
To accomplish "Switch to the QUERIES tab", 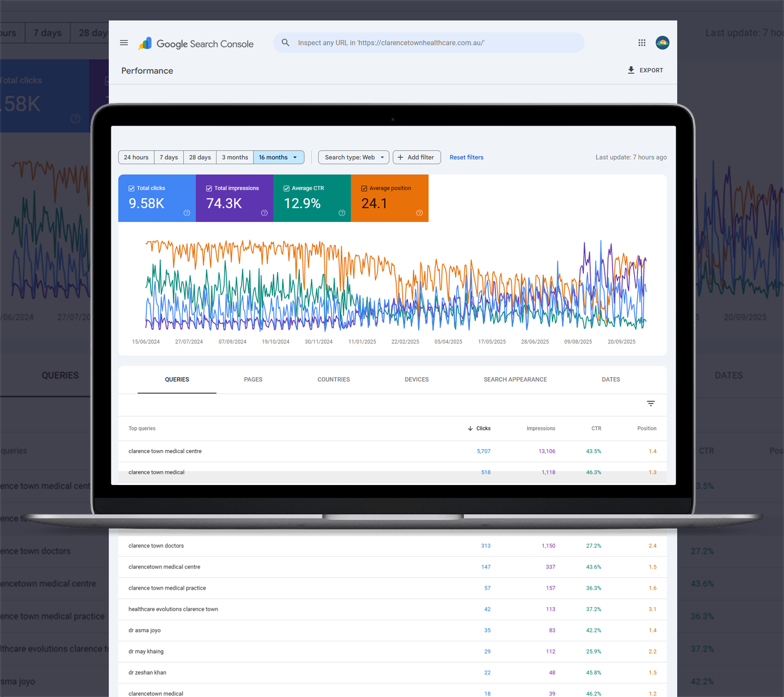I will 177,380.
